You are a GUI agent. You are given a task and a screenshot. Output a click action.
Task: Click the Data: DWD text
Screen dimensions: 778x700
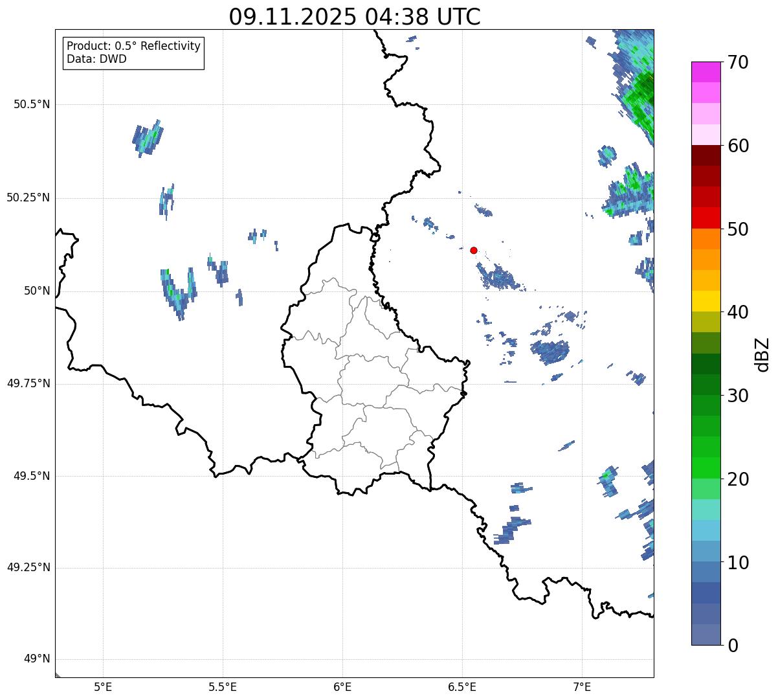(96, 59)
